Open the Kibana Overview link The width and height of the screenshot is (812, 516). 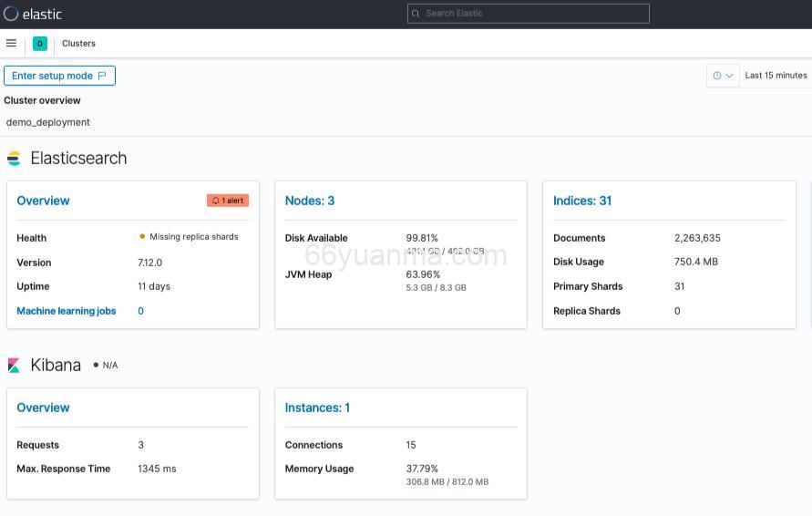tap(43, 408)
